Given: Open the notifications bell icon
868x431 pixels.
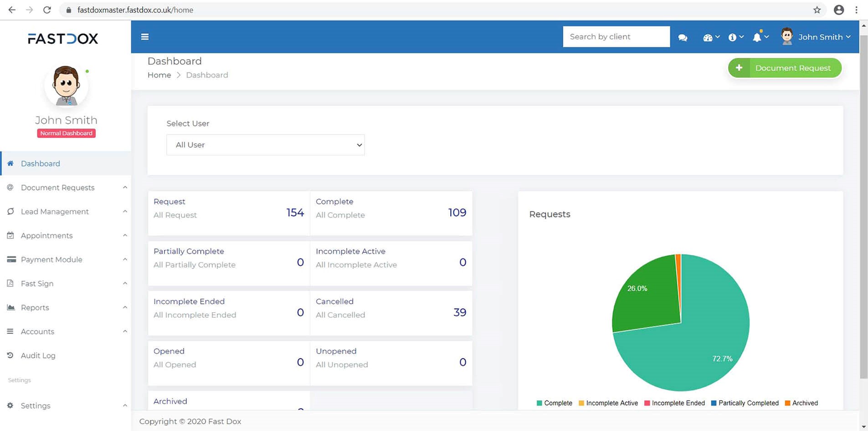Looking at the screenshot, I should tap(760, 37).
